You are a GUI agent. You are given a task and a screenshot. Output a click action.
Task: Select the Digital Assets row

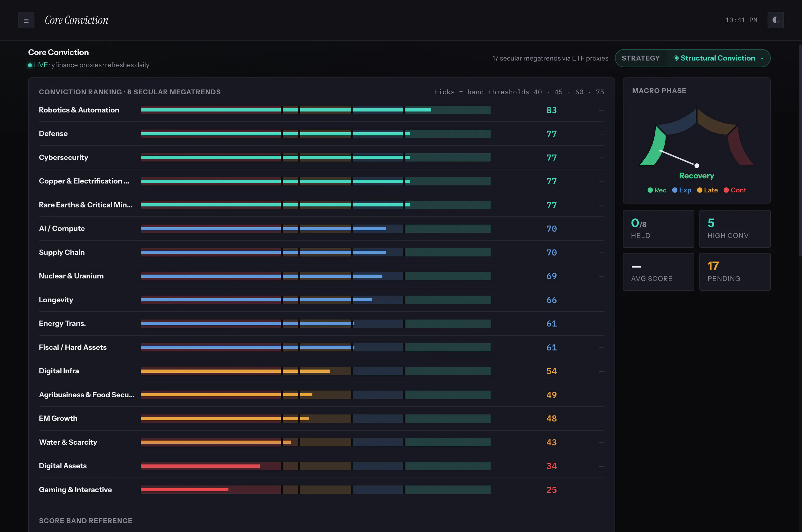coord(321,466)
